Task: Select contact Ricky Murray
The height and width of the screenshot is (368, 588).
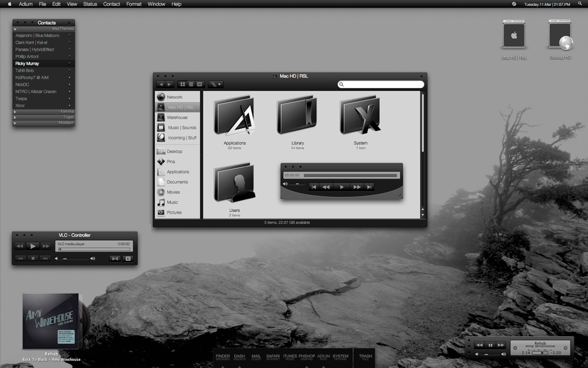Action: tap(44, 64)
